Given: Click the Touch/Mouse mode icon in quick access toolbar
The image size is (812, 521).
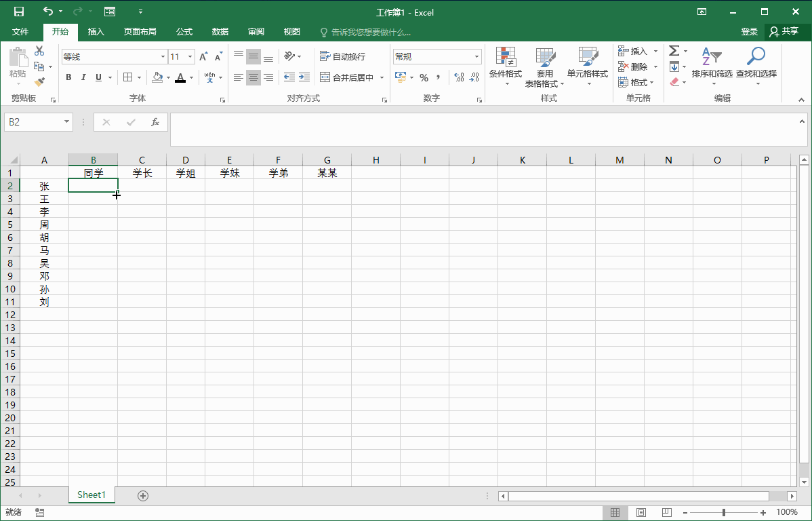Looking at the screenshot, I should pos(110,12).
